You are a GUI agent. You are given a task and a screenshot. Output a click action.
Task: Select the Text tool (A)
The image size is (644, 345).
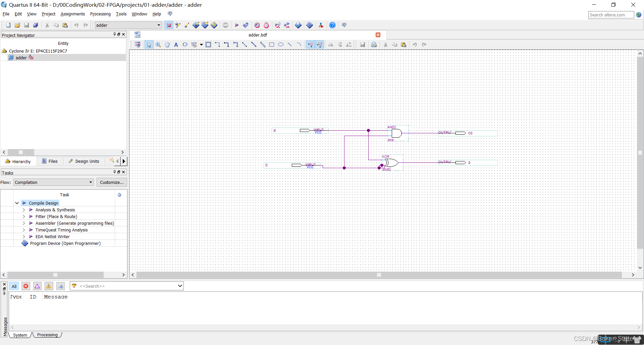pos(176,45)
